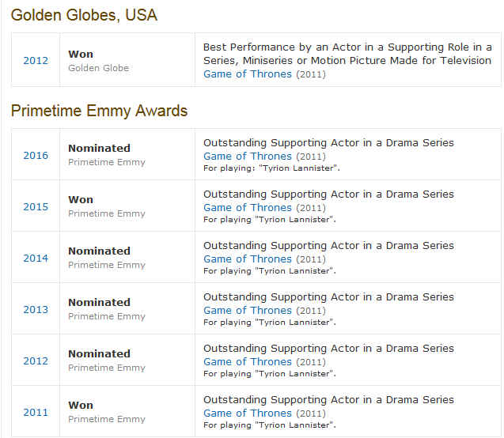Open the 2012 Golden Globes year link
Screen dimensions: 504x438
point(36,61)
